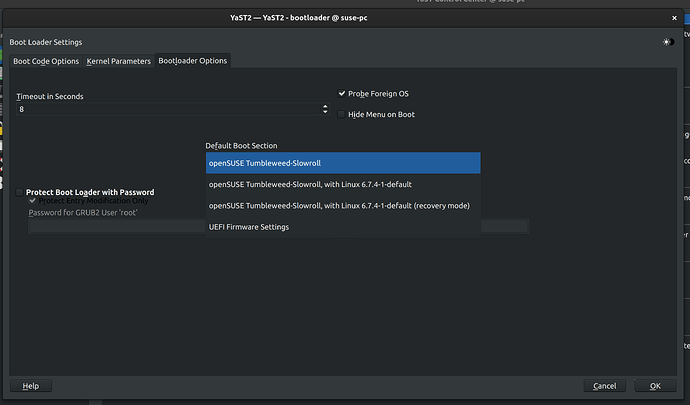Image resolution: width=690 pixels, height=405 pixels.
Task: Select the Linux 6.7.4-1-default entry without recovery
Action: click(x=343, y=184)
